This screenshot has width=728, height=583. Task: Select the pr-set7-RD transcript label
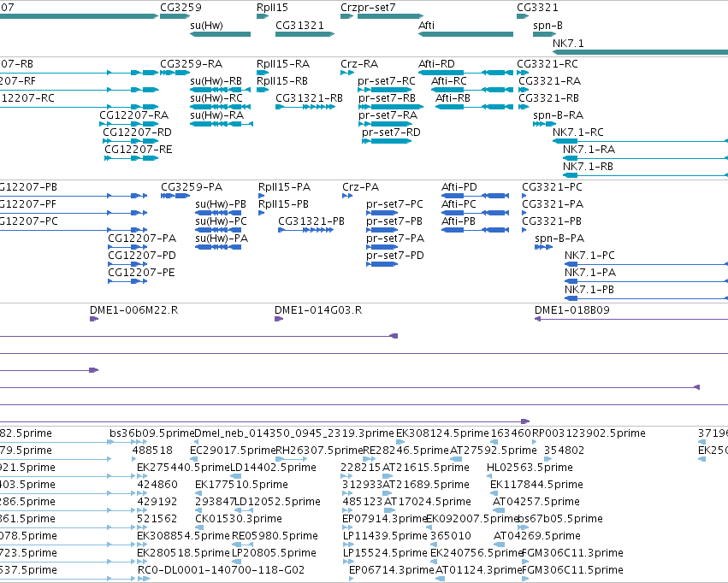[391, 132]
